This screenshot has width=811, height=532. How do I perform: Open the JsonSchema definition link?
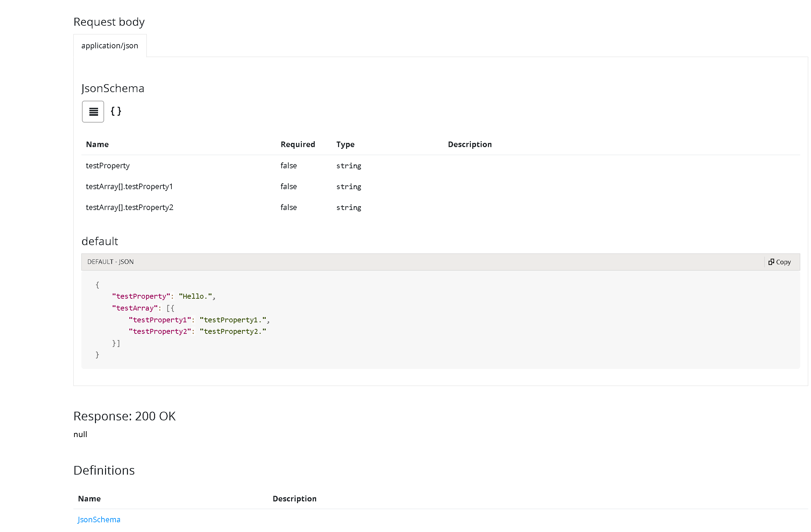click(99, 519)
